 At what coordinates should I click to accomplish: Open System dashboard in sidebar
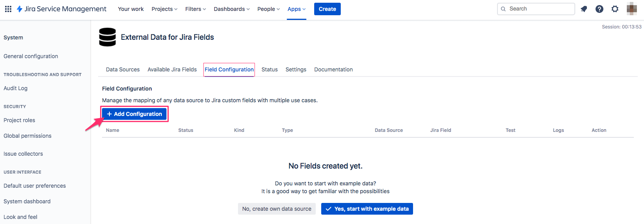pyautogui.click(x=27, y=201)
